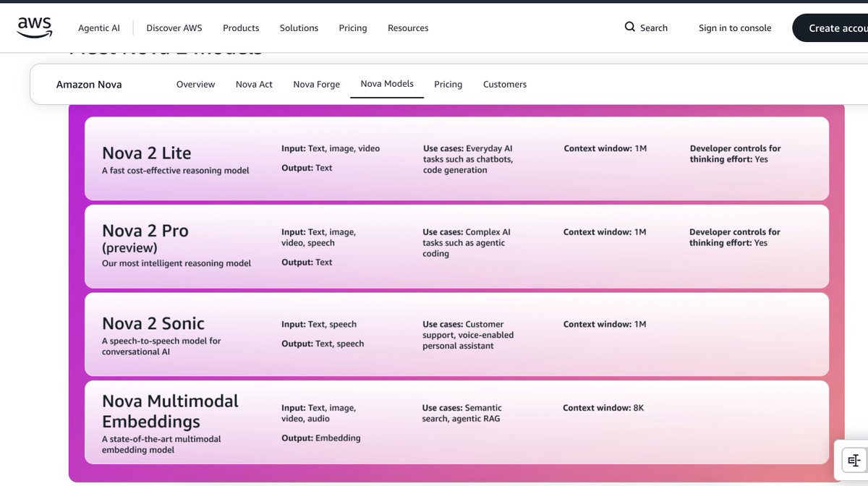Click 'A state-of-the-art multimodal embedding model' text
Image resolution: width=868 pixels, height=486 pixels.
[161, 444]
